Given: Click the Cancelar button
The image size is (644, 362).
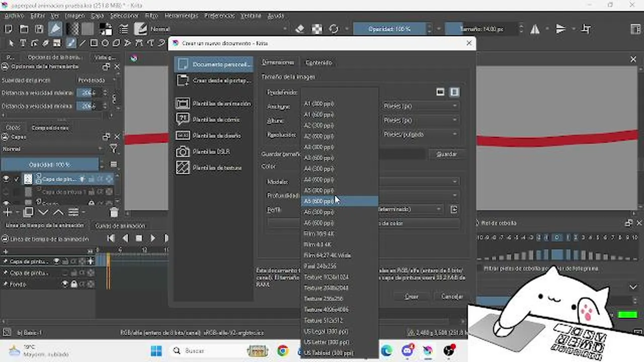Looking at the screenshot, I should (452, 297).
